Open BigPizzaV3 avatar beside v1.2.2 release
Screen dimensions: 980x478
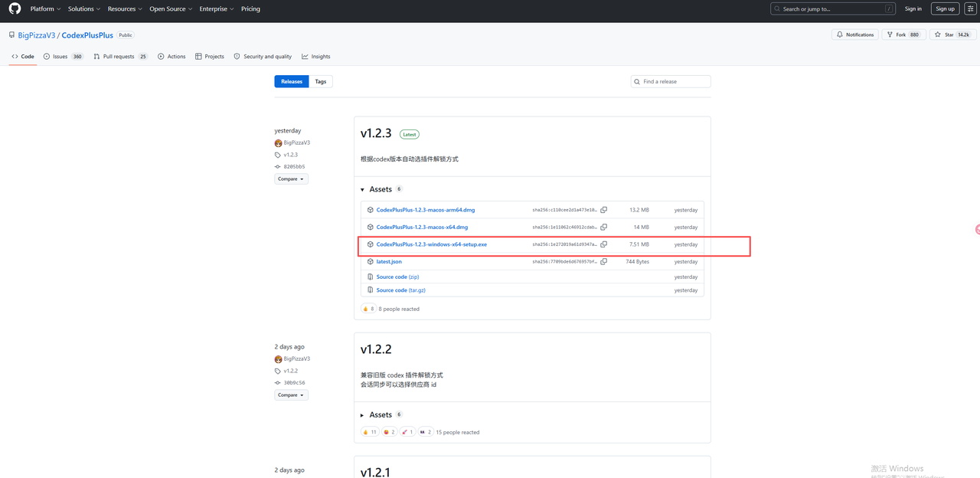point(279,358)
